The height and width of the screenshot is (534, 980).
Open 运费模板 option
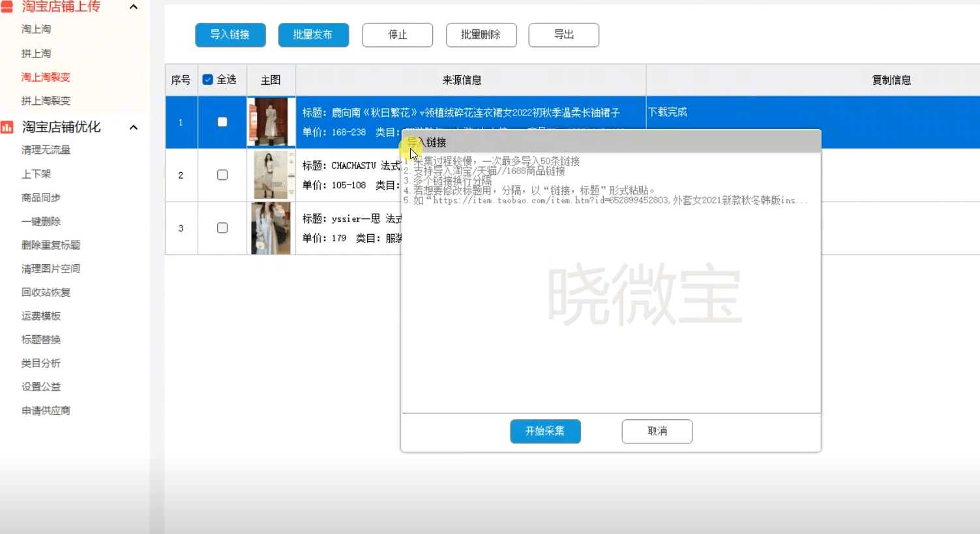point(40,316)
